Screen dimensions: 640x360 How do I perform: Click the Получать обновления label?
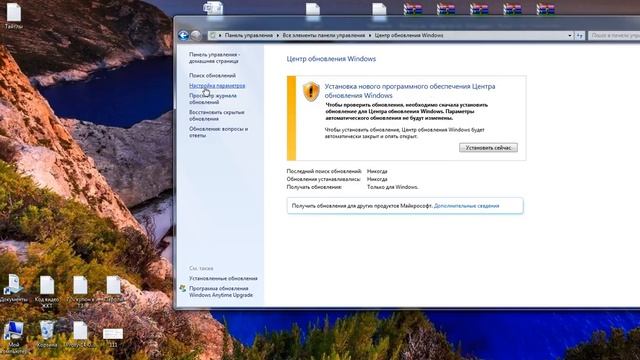pyautogui.click(x=314, y=187)
